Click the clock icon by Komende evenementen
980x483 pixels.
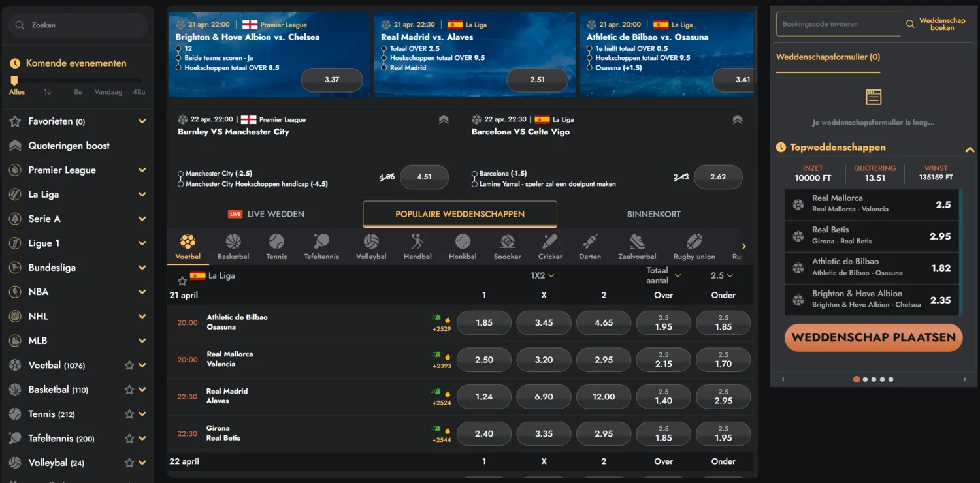point(15,63)
